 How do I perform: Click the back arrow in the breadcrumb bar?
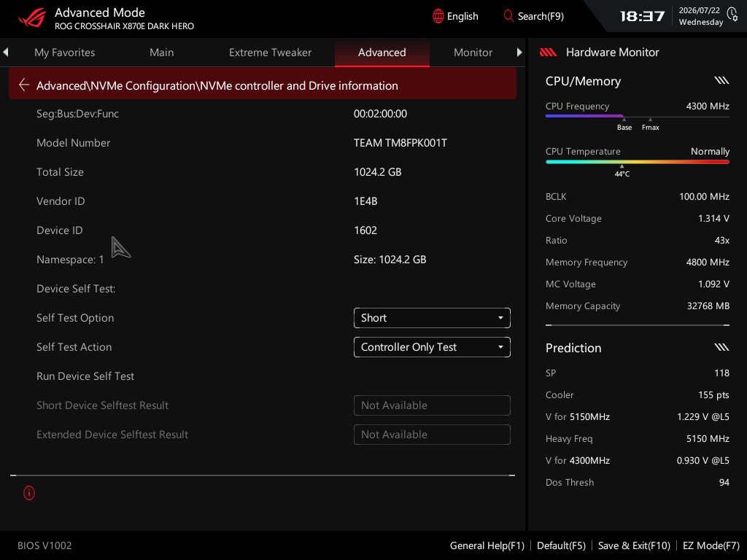click(x=24, y=85)
